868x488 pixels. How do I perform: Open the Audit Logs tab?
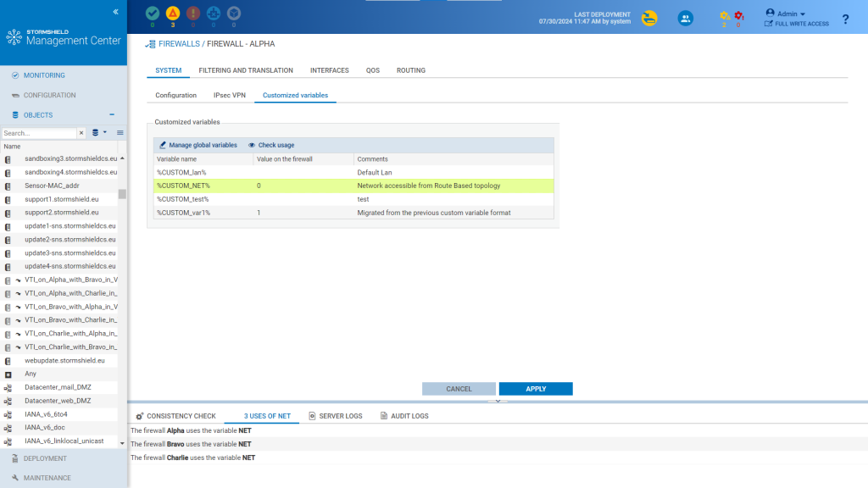coord(404,416)
